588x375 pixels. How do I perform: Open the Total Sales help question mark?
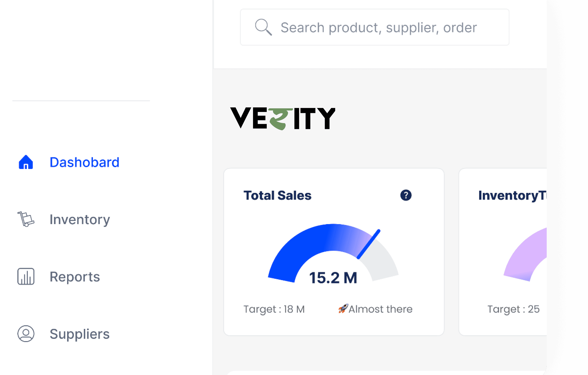point(406,195)
